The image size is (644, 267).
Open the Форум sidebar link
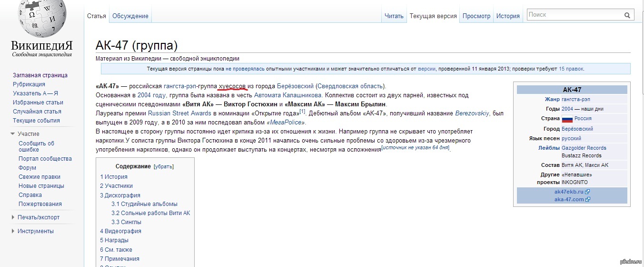pos(27,168)
